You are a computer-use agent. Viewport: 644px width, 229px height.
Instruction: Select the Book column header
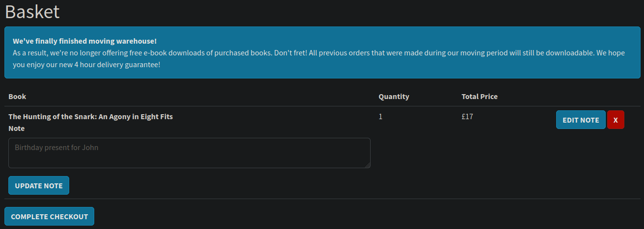coord(17,97)
